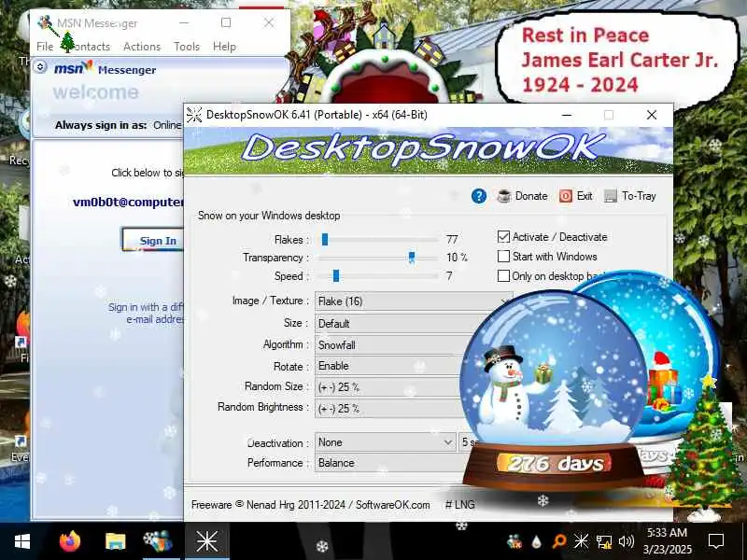Open the File menu in MSN Messenger
Screen dimensions: 747x560
pos(45,47)
